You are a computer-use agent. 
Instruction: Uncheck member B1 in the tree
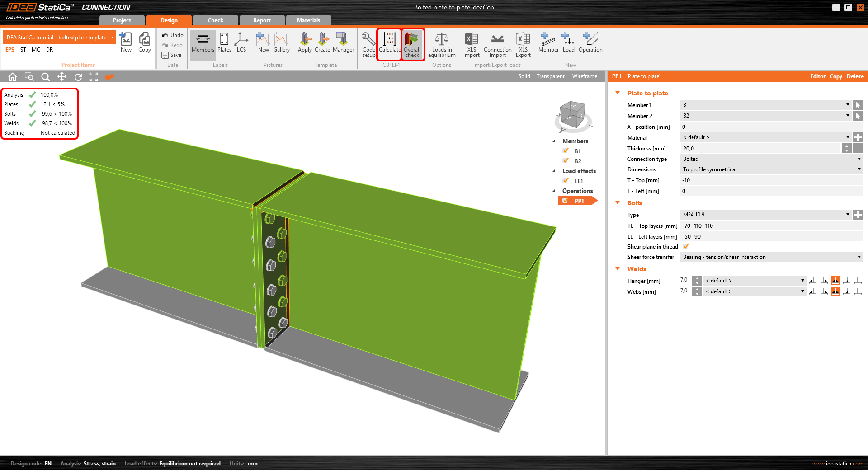(566, 150)
